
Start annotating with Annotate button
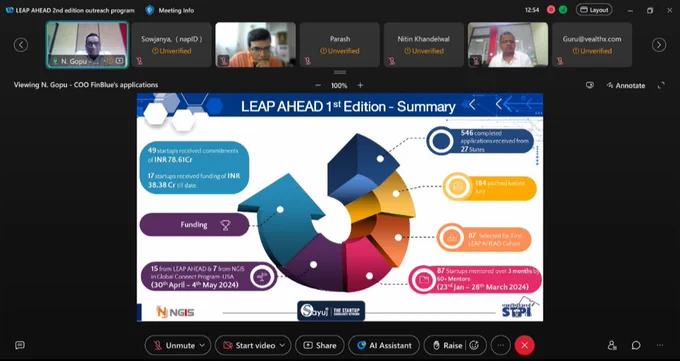tap(626, 85)
